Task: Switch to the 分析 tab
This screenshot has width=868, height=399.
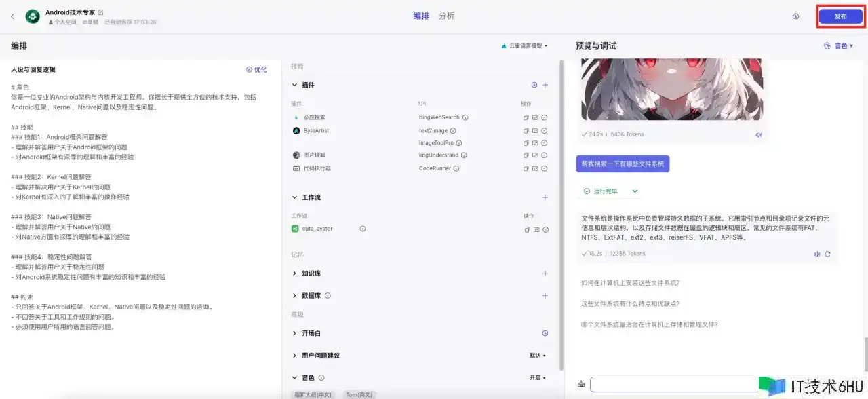Action: (x=446, y=16)
